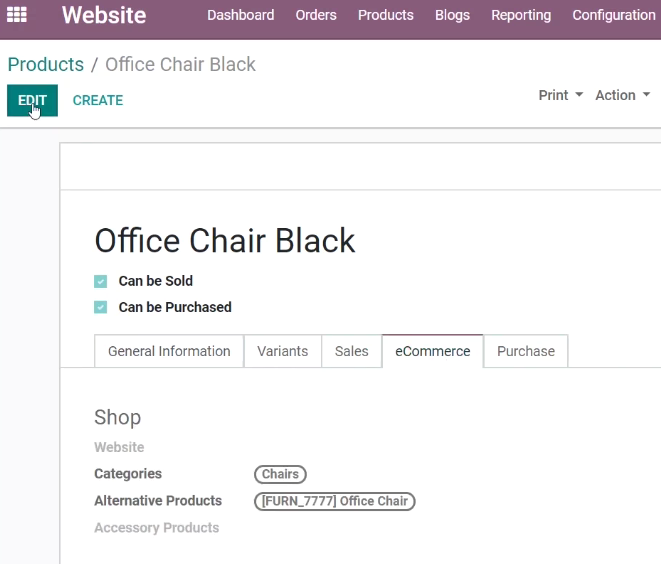
Task: Click the EDIT button
Action: click(32, 100)
